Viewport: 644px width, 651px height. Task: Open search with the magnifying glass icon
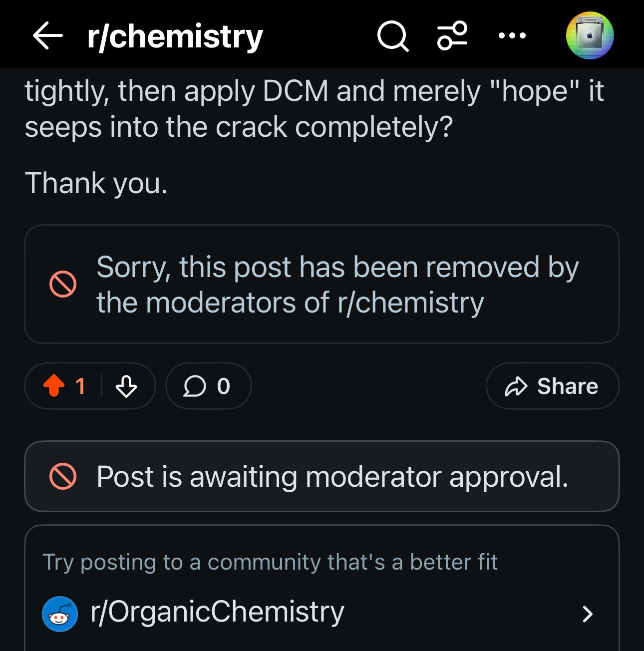[x=393, y=36]
